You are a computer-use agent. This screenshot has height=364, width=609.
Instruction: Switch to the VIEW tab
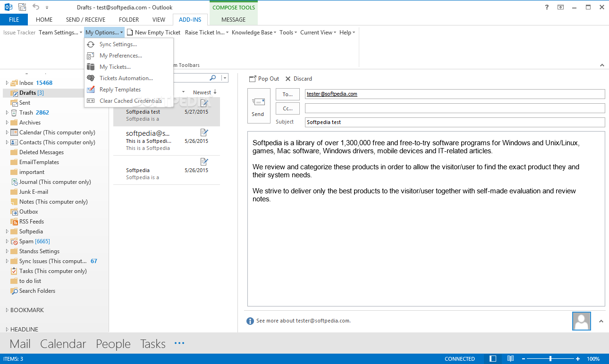159,20
